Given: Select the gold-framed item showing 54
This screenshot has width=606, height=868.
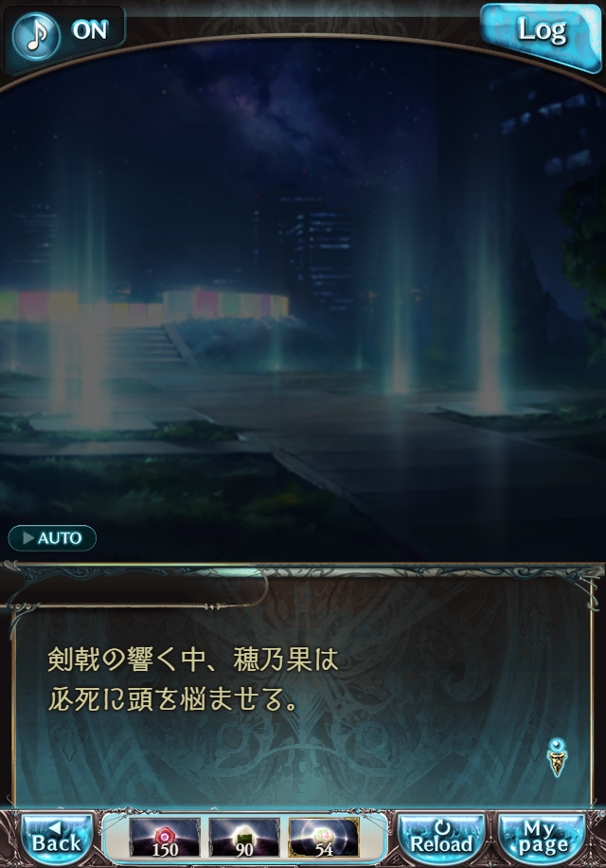Looking at the screenshot, I should 324,837.
